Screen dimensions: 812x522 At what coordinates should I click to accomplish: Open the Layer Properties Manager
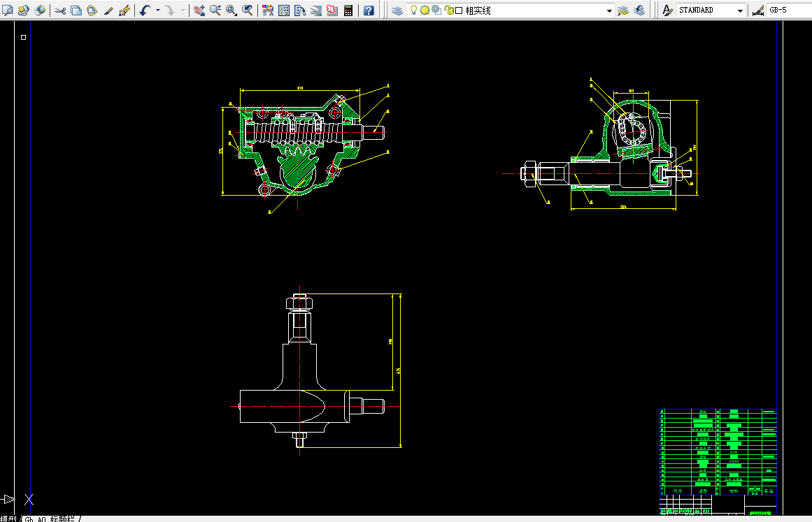(x=397, y=10)
